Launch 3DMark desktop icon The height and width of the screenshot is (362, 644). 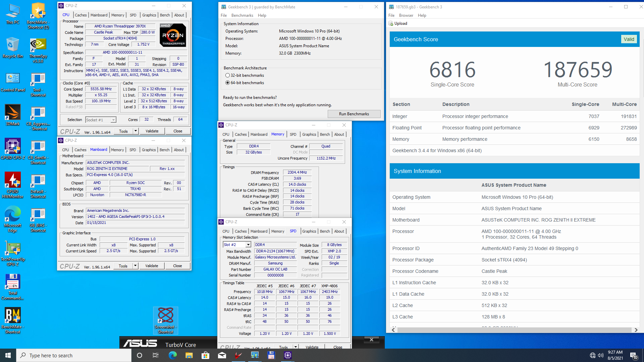coord(13,115)
